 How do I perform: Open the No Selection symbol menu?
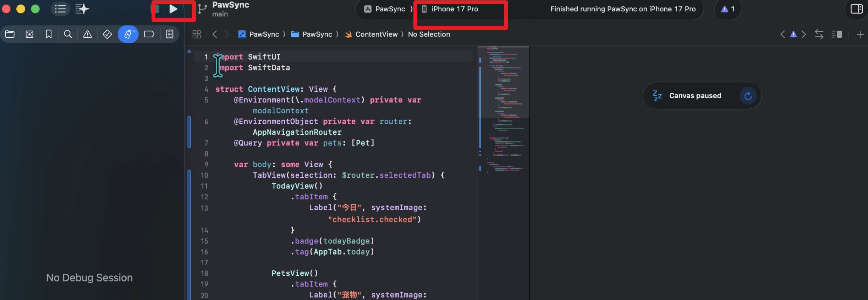(x=429, y=34)
